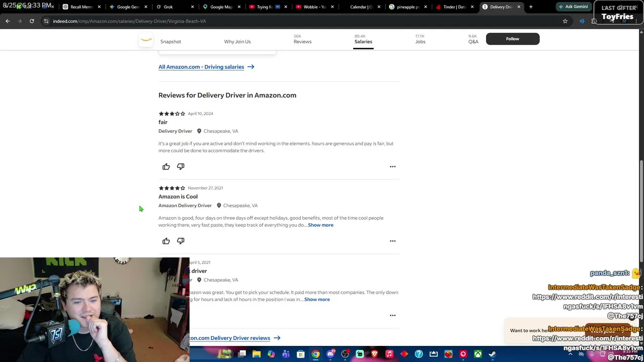Image resolution: width=644 pixels, height=362 pixels.
Task: Open the Jobs tab
Action: (x=420, y=39)
